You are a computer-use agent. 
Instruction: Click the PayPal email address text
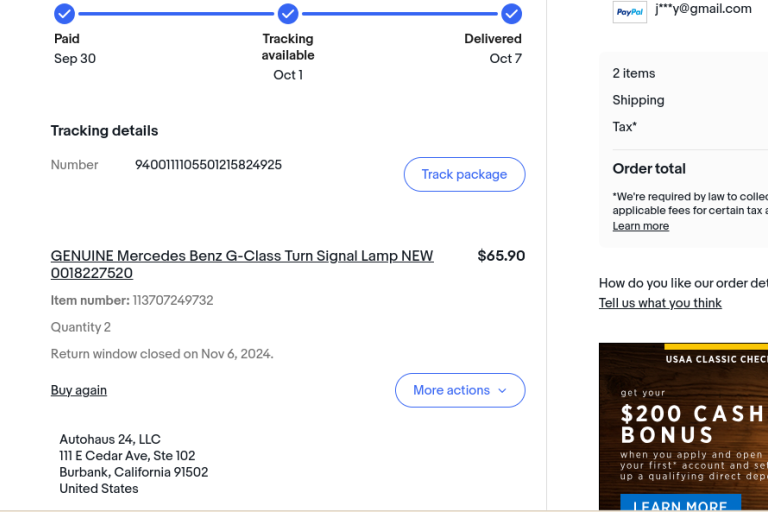(x=703, y=9)
